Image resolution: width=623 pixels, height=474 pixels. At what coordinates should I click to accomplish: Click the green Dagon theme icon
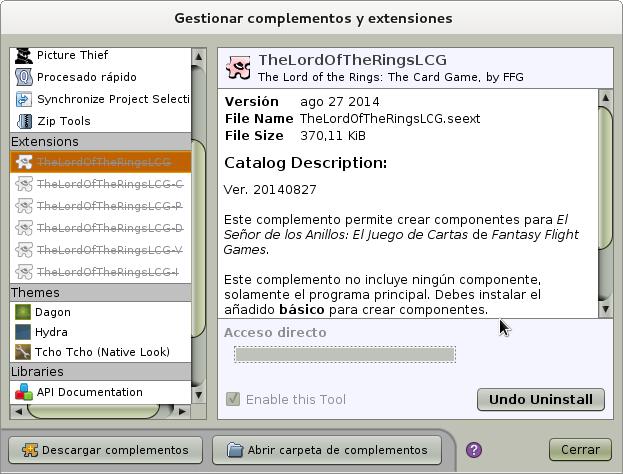click(23, 312)
